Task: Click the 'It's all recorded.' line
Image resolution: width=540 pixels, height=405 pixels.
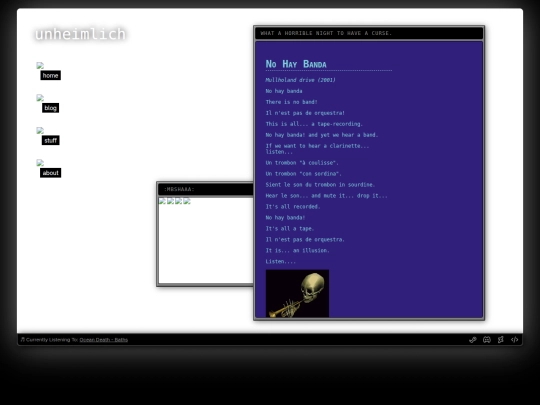Action: 293,207
